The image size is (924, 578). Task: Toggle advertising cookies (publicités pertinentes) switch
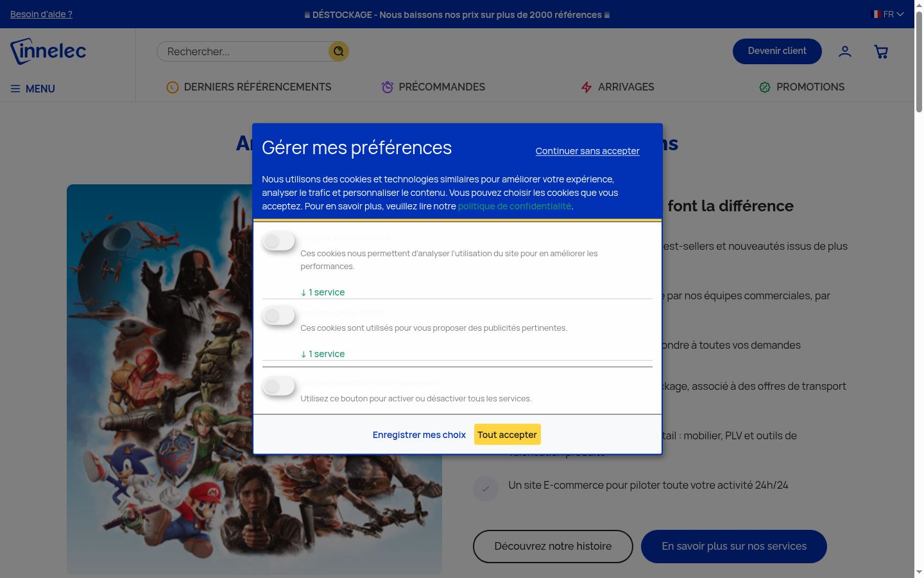pyautogui.click(x=279, y=316)
